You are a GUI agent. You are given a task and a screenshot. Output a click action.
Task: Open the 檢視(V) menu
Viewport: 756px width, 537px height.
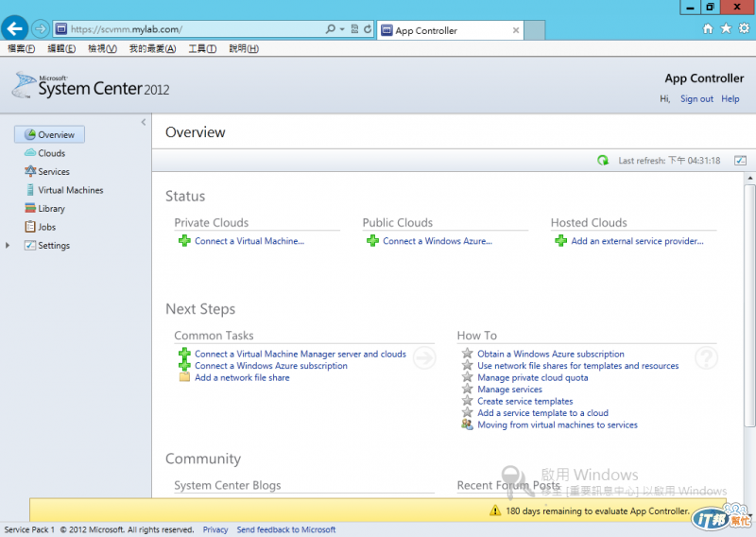point(102,48)
